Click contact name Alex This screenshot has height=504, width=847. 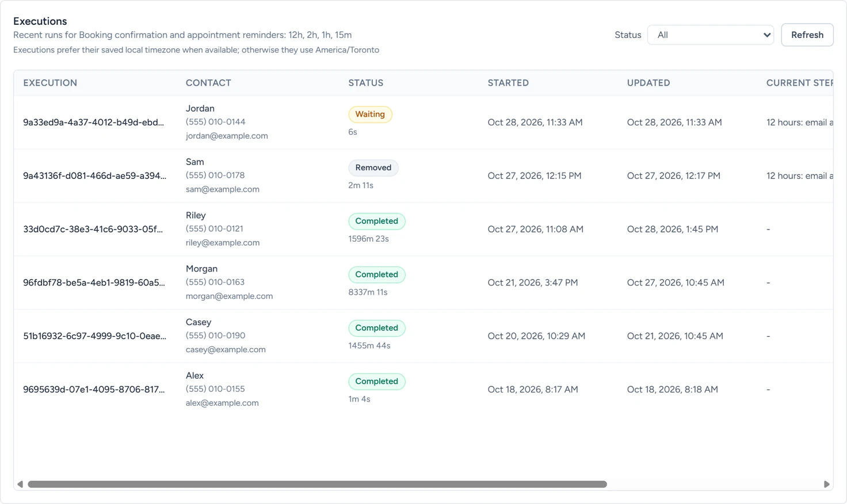click(x=195, y=376)
